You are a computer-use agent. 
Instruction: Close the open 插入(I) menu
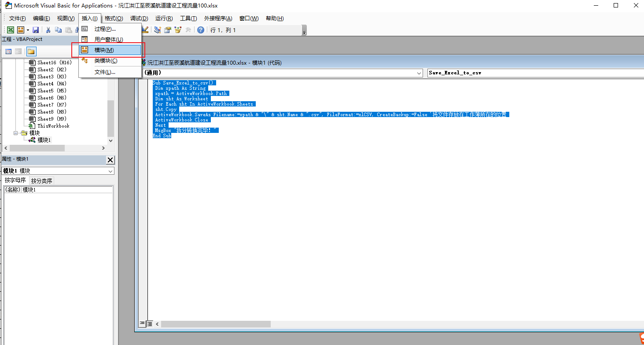click(x=90, y=18)
